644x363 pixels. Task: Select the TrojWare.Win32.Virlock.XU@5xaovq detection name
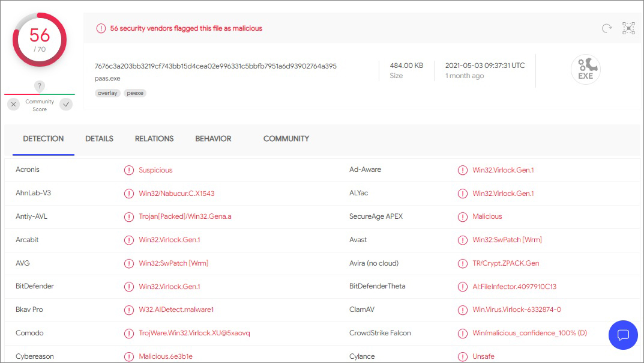click(194, 334)
